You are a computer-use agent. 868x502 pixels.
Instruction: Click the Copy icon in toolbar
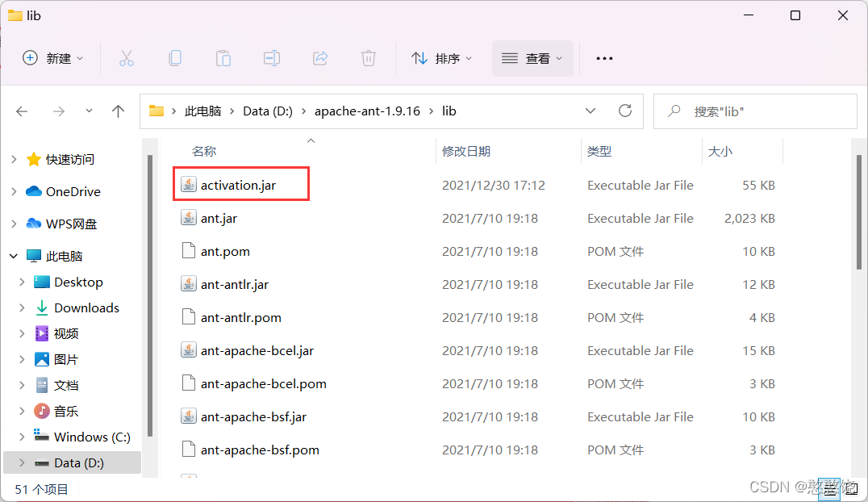tap(175, 58)
